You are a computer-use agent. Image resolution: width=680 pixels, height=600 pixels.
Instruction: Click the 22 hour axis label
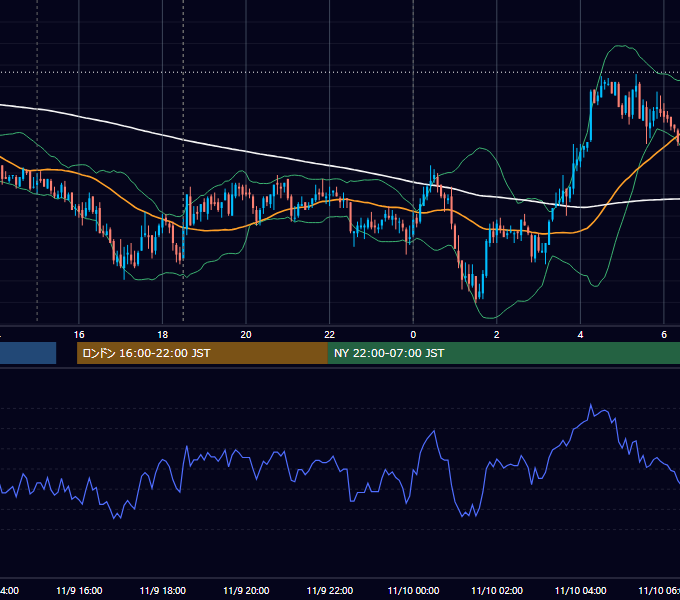pyautogui.click(x=330, y=334)
